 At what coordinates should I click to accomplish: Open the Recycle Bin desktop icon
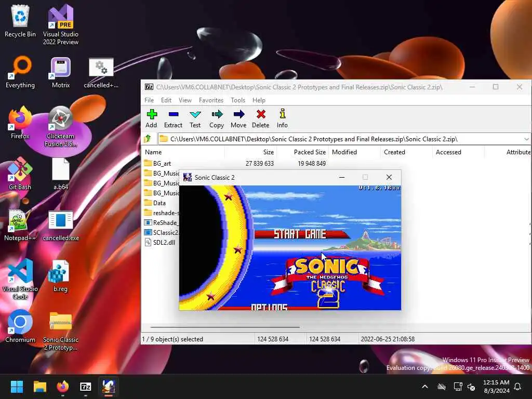coord(20,21)
